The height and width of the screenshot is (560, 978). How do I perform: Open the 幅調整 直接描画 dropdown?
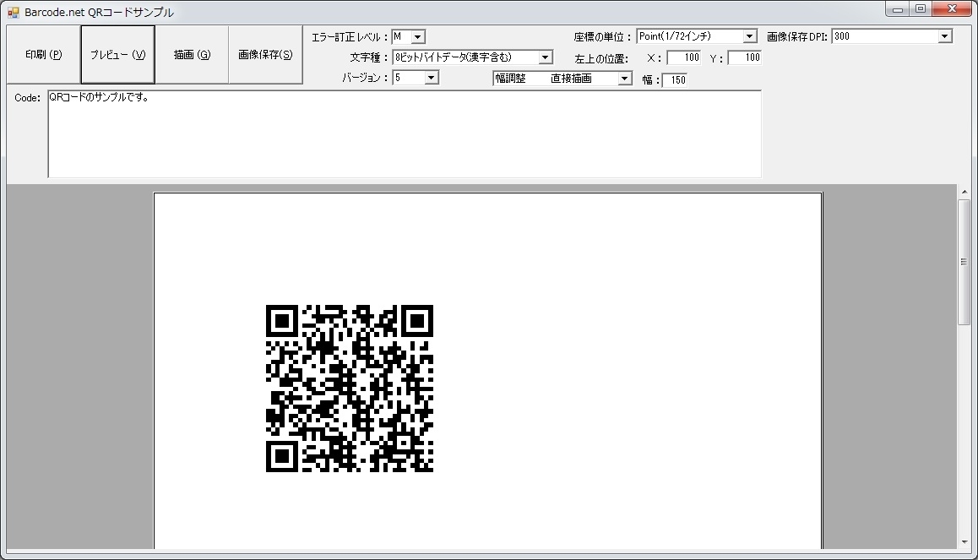[562, 79]
